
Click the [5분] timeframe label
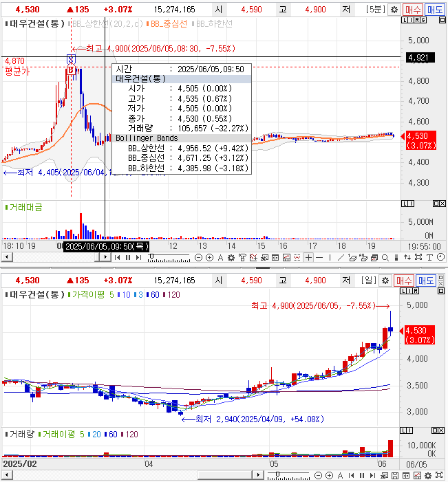(375, 10)
